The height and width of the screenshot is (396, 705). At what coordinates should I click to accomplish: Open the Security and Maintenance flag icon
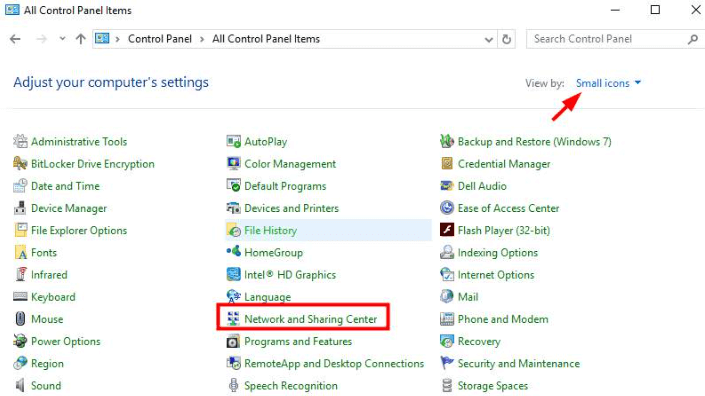pos(446,363)
